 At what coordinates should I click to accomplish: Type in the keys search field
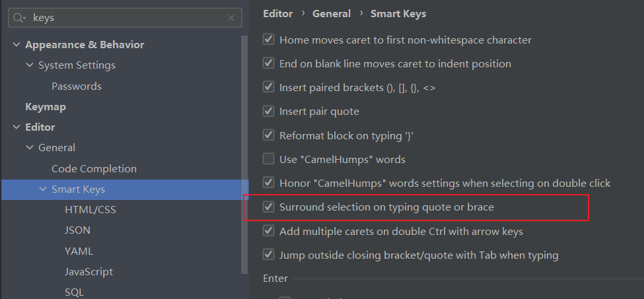[x=125, y=18]
